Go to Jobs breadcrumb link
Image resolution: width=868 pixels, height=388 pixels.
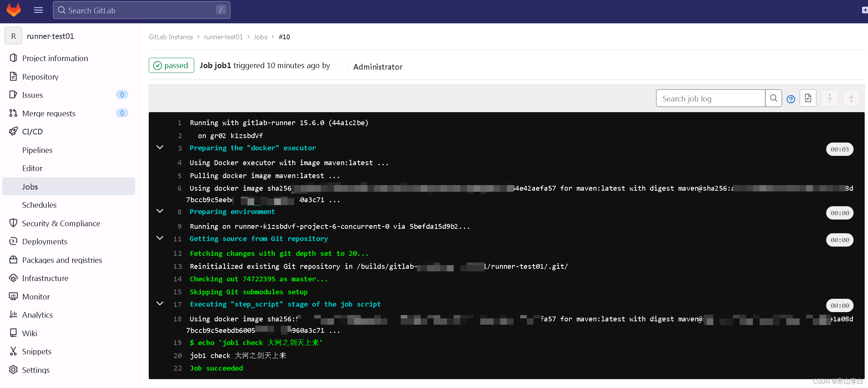click(x=261, y=37)
